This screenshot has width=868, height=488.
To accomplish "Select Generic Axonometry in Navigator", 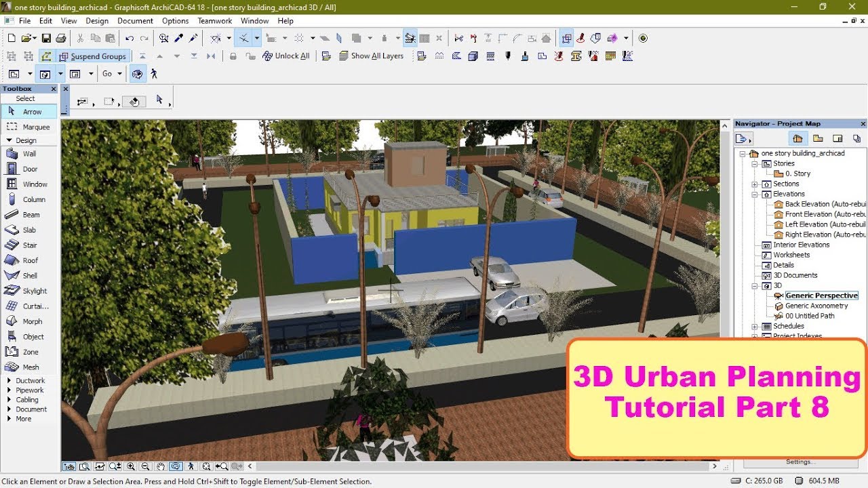I will point(816,306).
